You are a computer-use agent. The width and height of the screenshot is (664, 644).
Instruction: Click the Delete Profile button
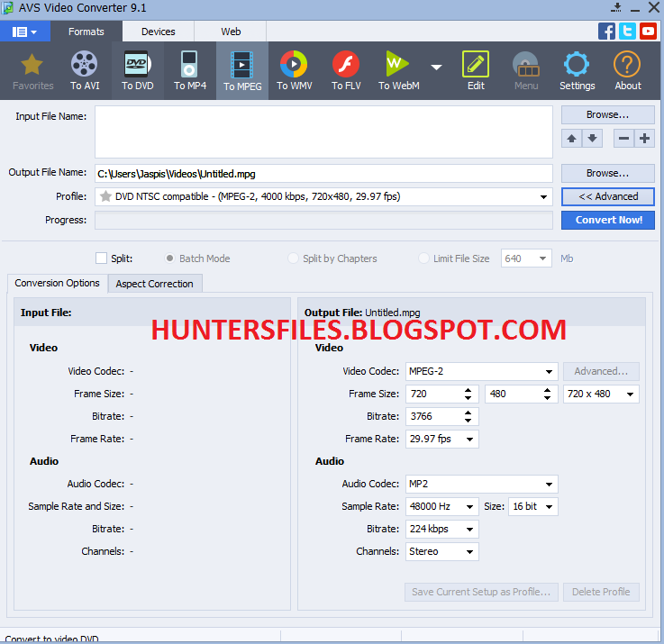[601, 592]
